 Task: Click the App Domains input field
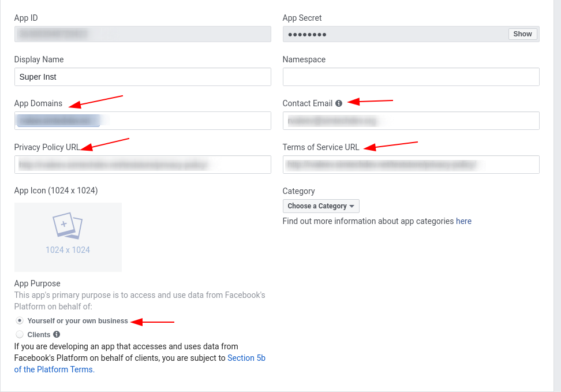click(x=143, y=121)
